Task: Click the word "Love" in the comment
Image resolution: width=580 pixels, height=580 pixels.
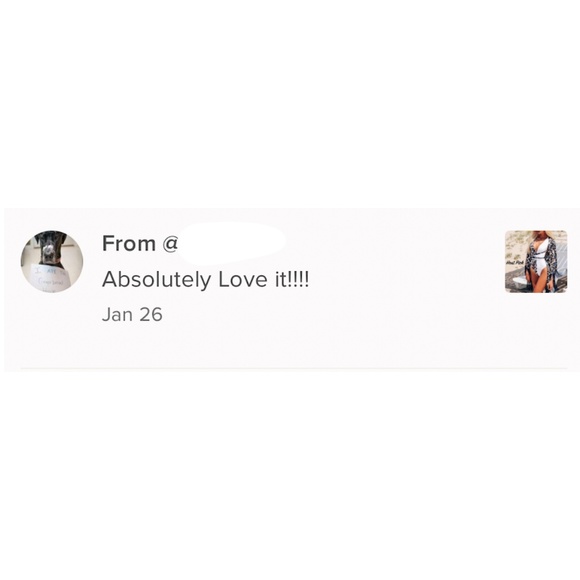Action: (x=243, y=279)
